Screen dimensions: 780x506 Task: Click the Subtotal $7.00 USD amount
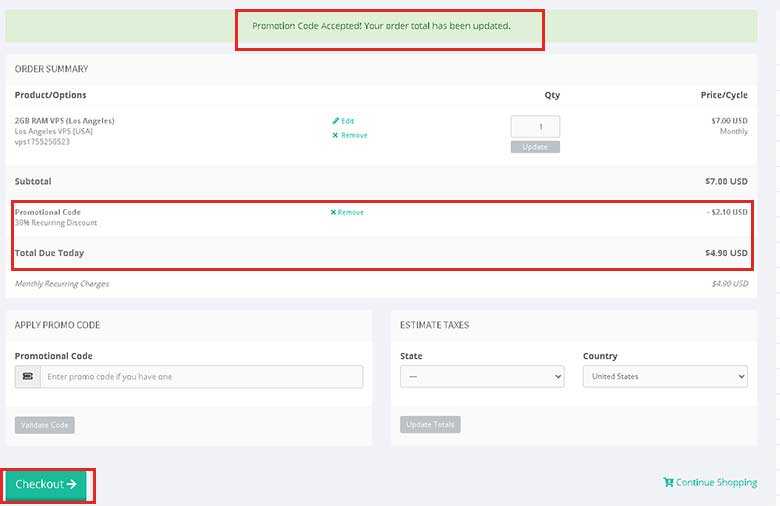tap(726, 182)
